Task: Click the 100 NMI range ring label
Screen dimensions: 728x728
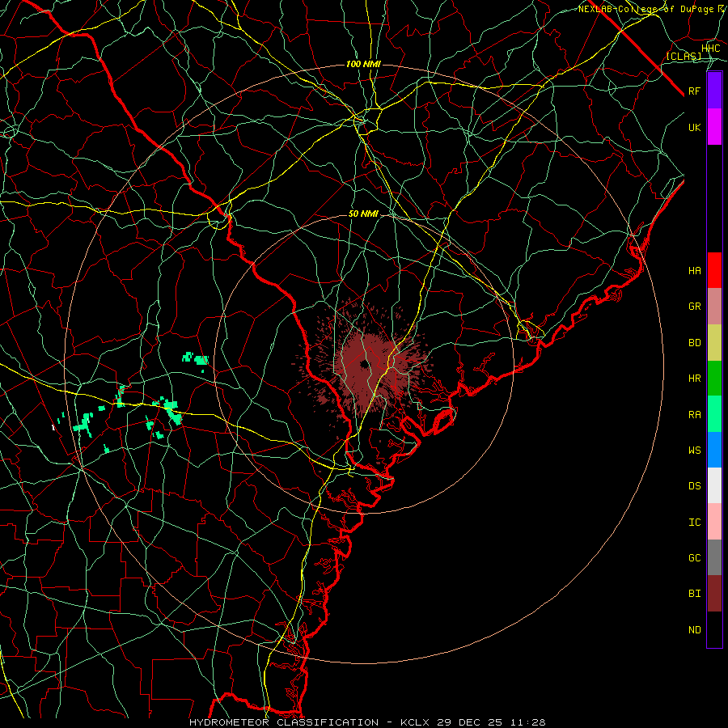Action: [363, 64]
